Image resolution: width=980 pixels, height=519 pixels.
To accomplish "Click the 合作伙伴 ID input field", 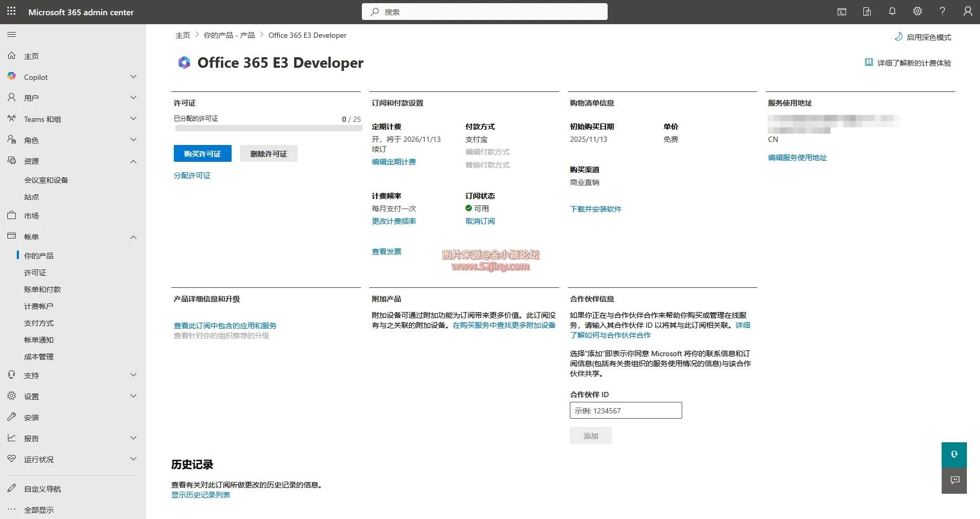I will click(x=625, y=410).
